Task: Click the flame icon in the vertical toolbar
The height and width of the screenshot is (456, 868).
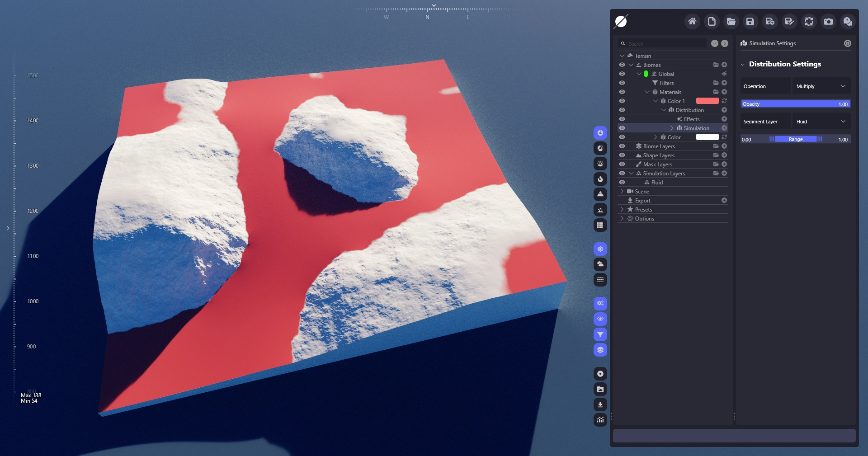Action: [600, 179]
